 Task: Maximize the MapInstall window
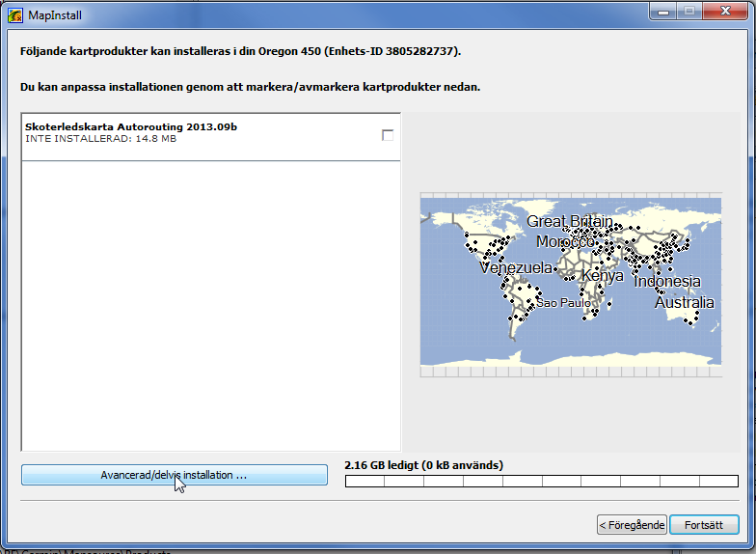(x=688, y=11)
